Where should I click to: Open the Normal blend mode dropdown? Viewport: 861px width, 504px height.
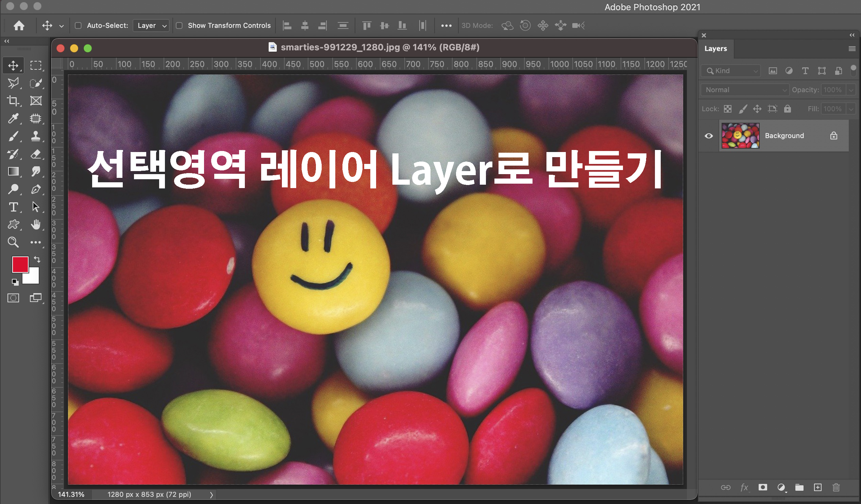[745, 90]
